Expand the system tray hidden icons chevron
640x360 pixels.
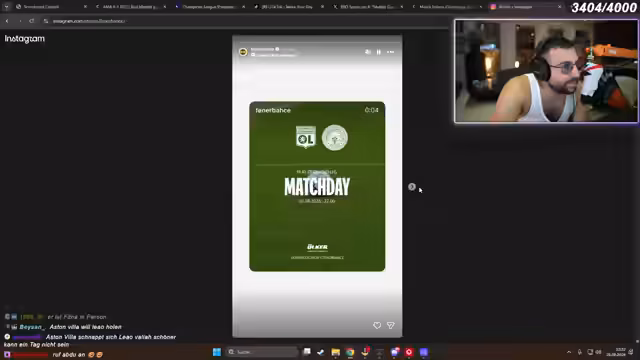point(569,352)
